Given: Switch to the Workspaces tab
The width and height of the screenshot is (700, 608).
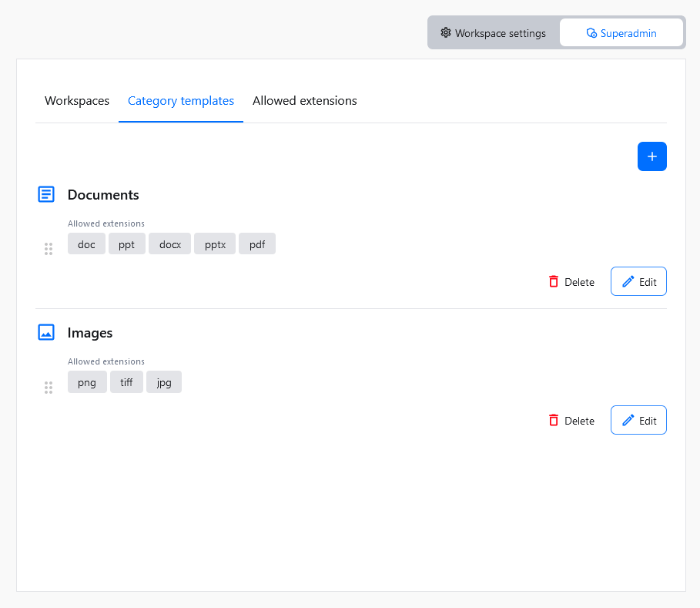Looking at the screenshot, I should 77,101.
